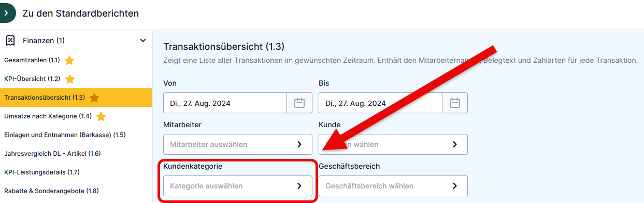644x203 pixels.
Task: Click the Bis date field
Action: [x=380, y=103]
